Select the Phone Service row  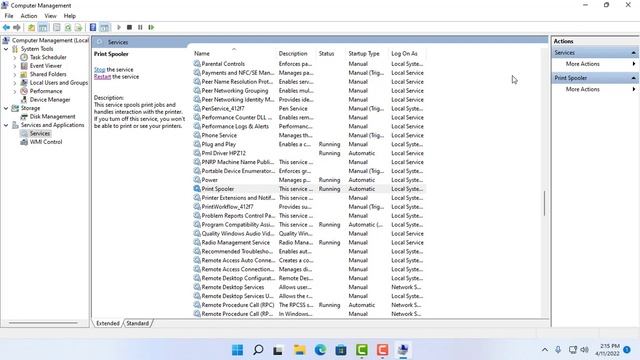pos(309,136)
